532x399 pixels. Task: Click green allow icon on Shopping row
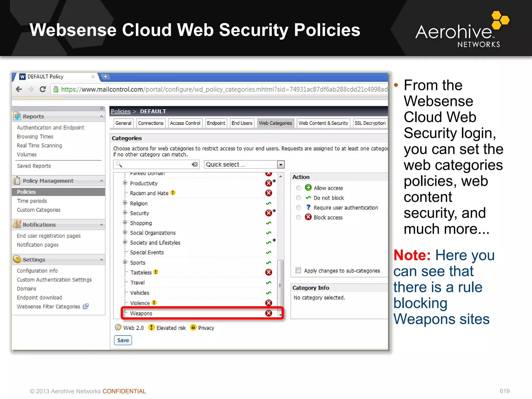(268, 223)
